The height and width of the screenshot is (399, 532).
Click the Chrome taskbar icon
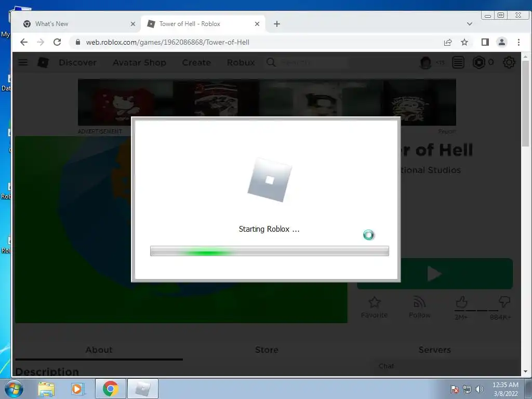tap(110, 389)
